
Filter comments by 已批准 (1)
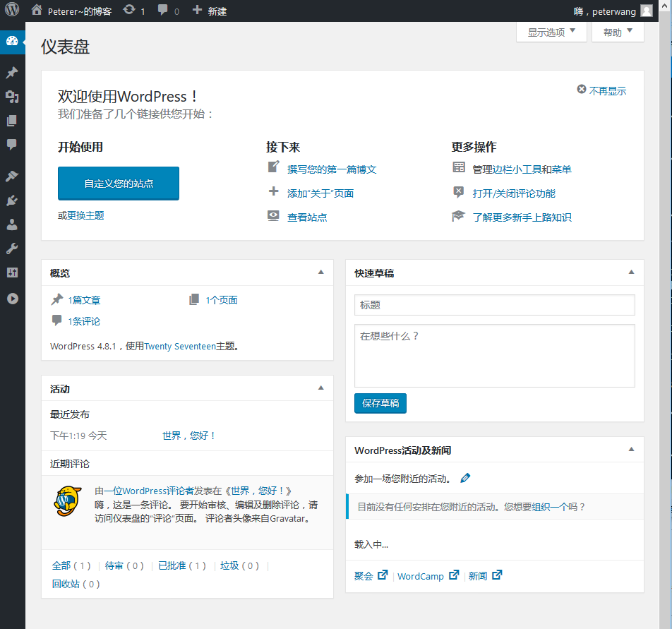coord(182,565)
